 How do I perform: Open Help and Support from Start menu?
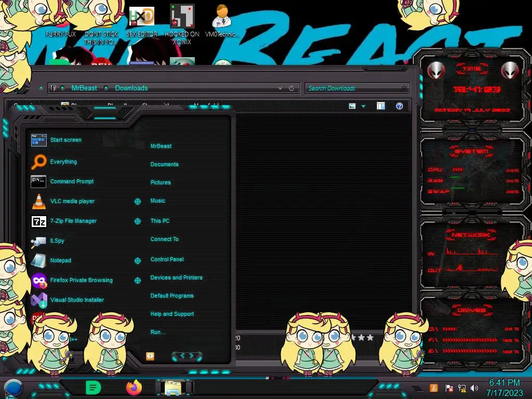pyautogui.click(x=172, y=314)
